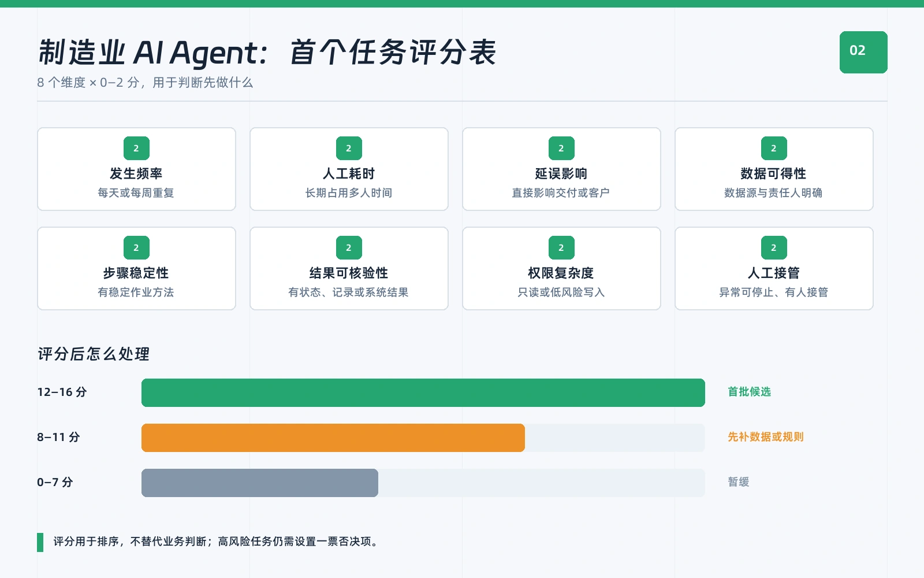Click the description 有状态、记录或系统结果
The height and width of the screenshot is (578, 924).
(x=349, y=292)
